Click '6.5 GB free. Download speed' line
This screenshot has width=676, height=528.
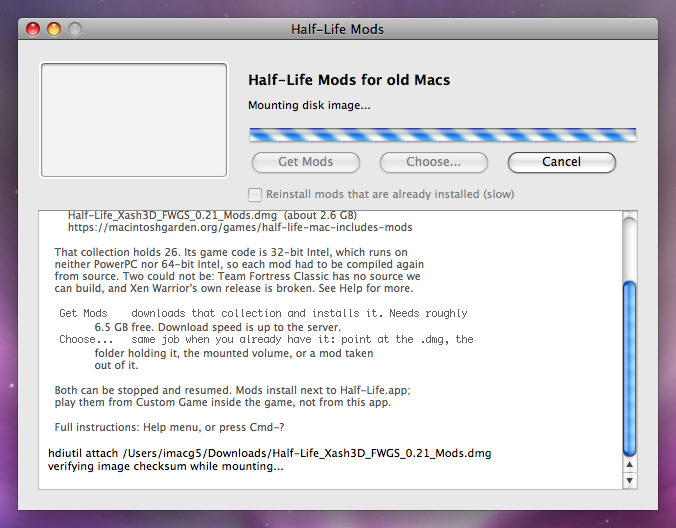(218, 327)
